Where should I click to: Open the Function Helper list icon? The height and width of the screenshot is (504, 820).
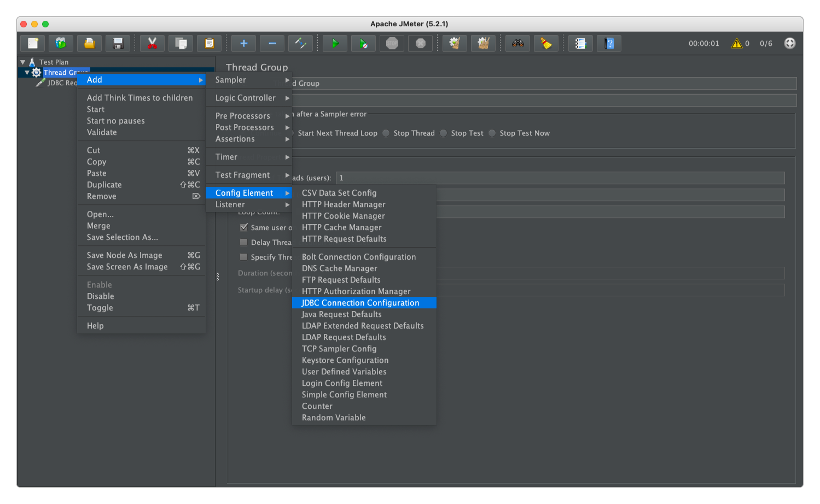(581, 43)
